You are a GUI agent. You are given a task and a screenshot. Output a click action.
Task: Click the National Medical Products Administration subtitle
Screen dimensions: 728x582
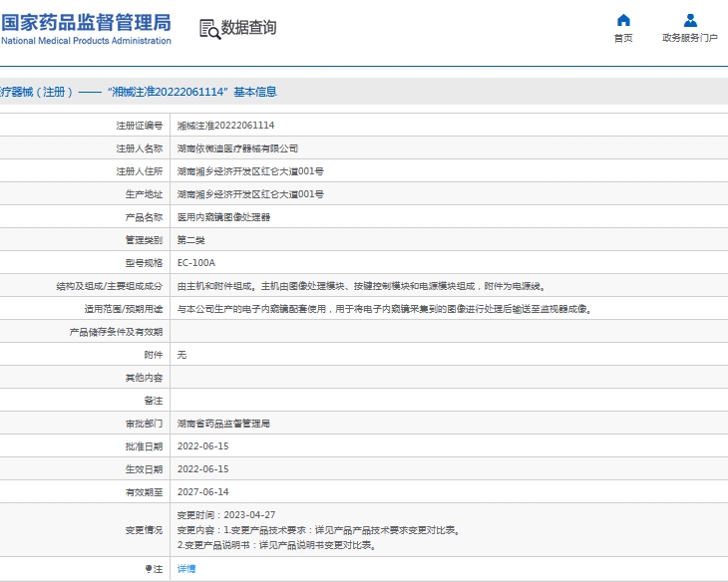pyautogui.click(x=86, y=41)
